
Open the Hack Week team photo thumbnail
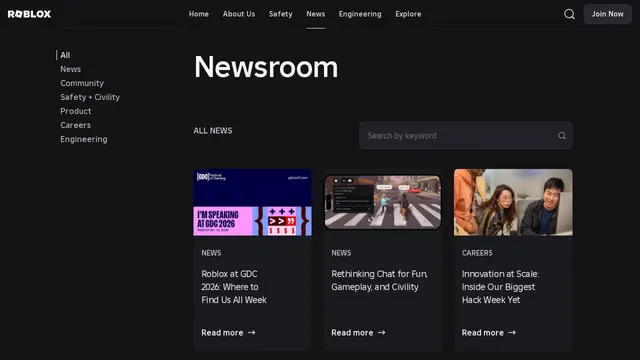point(513,202)
